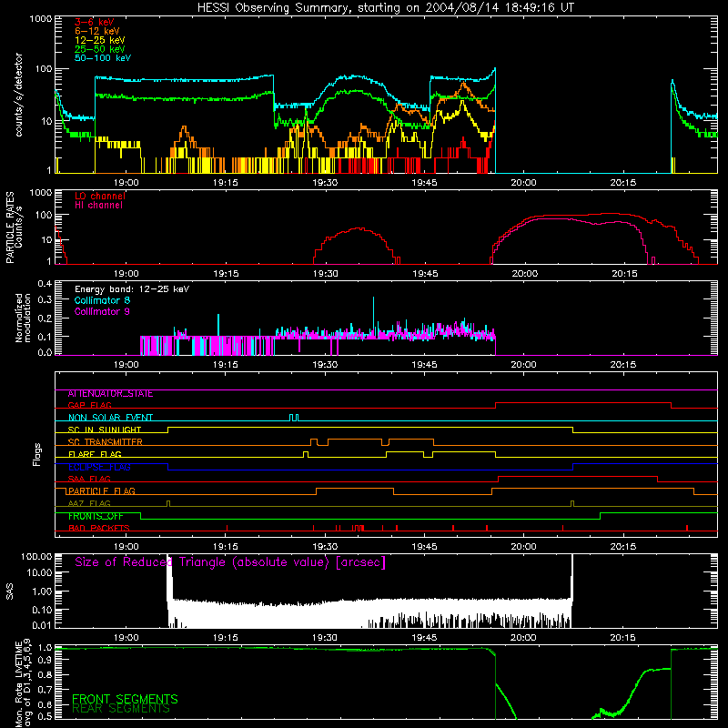Click the Normalized modulation axis label

click(x=23, y=318)
